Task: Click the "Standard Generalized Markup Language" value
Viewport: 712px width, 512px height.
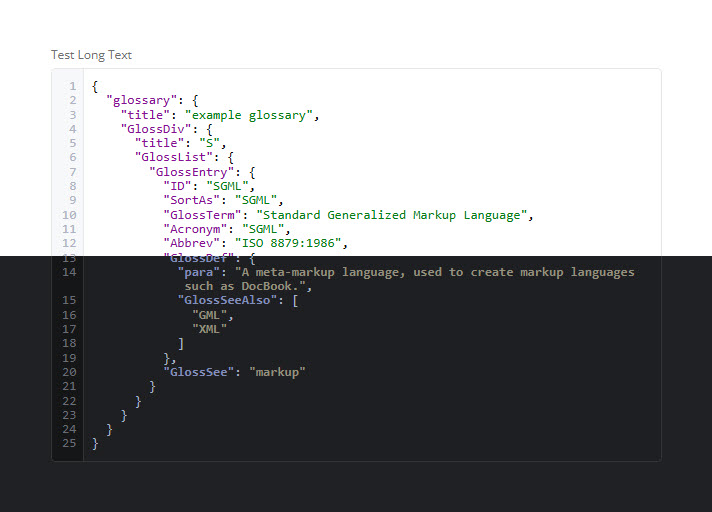Action: 391,215
